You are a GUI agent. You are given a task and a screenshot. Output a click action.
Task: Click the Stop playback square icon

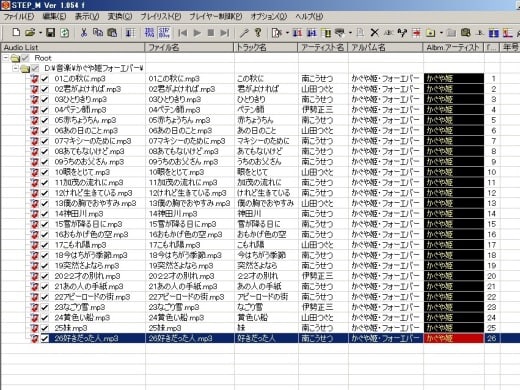(x=211, y=33)
